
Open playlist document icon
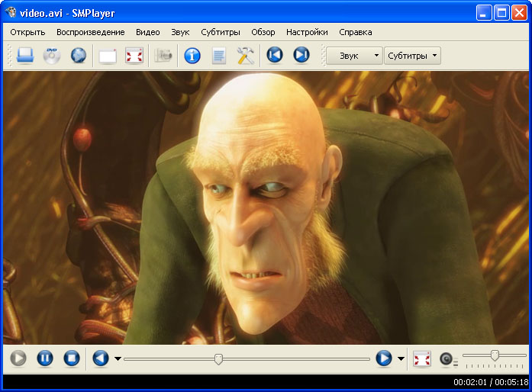click(219, 56)
